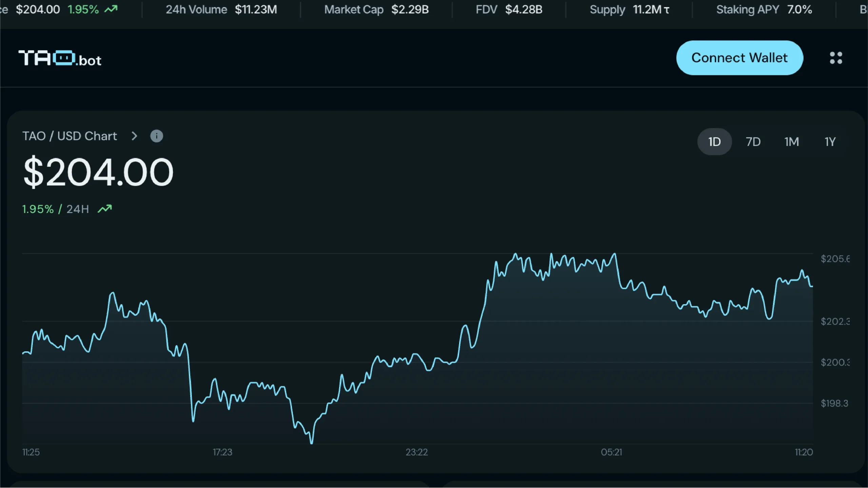Click the chart's lowest price dip point
This screenshot has height=488, width=868.
coord(312,443)
